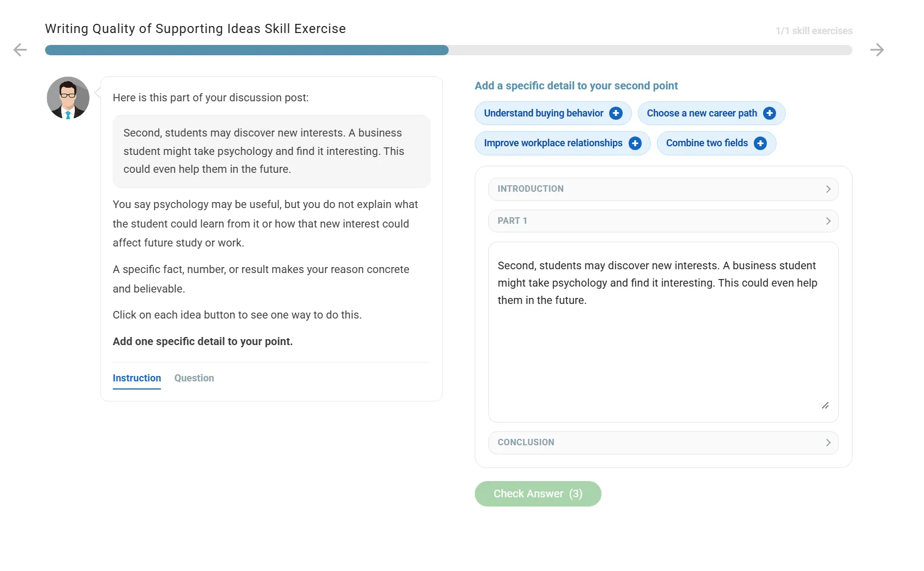Expand the INTRODUCTION section
Image resolution: width=924 pixels, height=571 pixels.
[663, 189]
